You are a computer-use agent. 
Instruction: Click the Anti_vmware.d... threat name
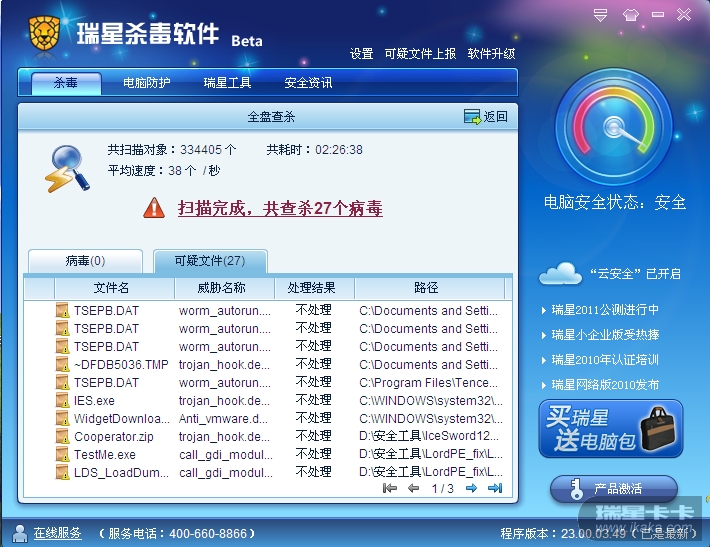[223, 419]
